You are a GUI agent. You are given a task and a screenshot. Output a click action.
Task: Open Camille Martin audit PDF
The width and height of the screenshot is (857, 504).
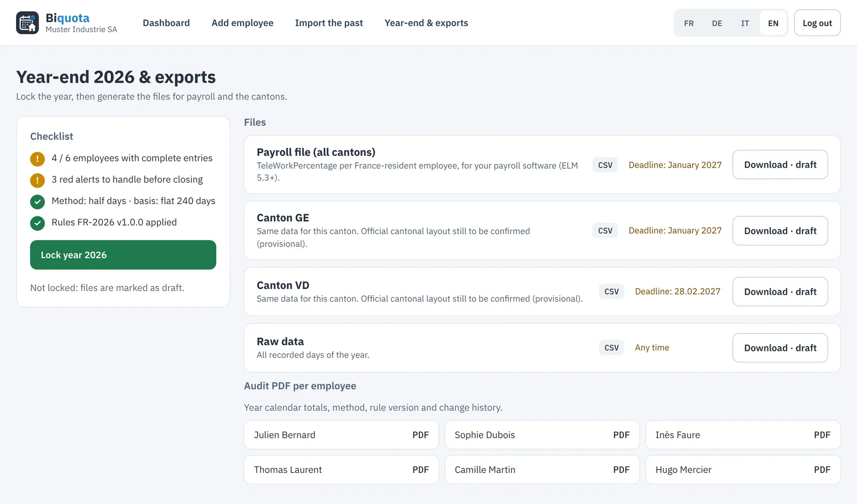542,470
